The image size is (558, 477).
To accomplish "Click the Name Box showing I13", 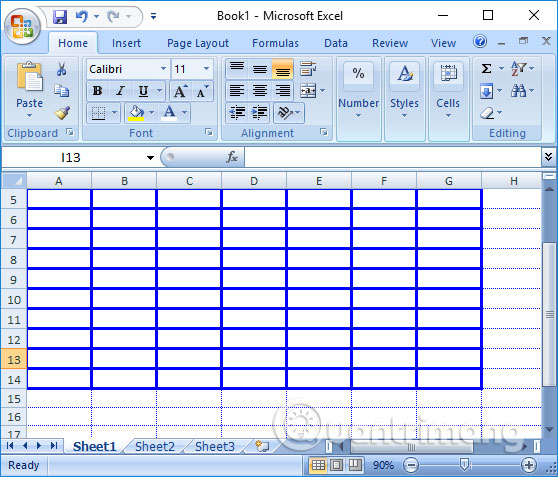I will [71, 157].
